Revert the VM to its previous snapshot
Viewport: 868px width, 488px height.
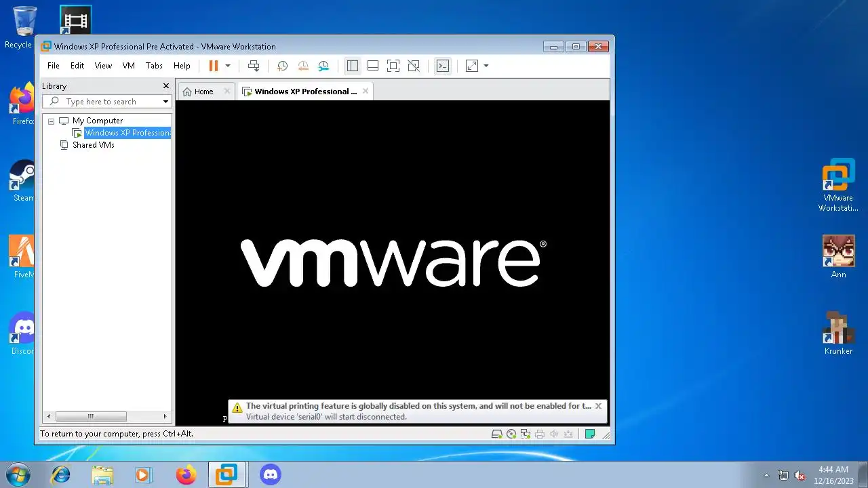coord(303,66)
